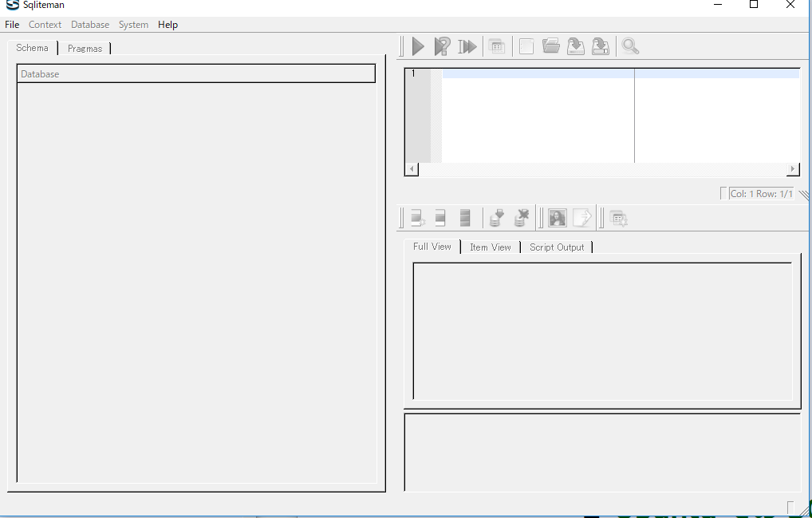Create a new blank SQL file
The height and width of the screenshot is (518, 812).
526,47
